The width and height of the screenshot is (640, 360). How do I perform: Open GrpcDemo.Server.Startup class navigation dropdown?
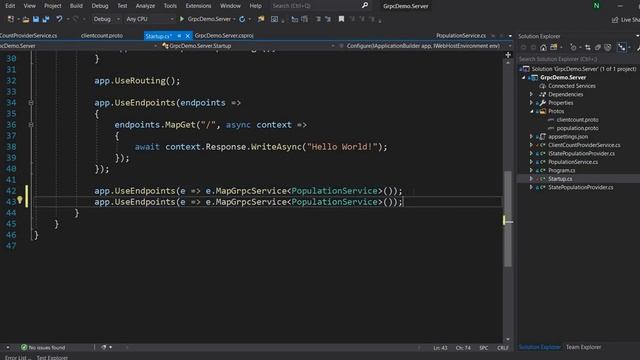pyautogui.click(x=248, y=46)
